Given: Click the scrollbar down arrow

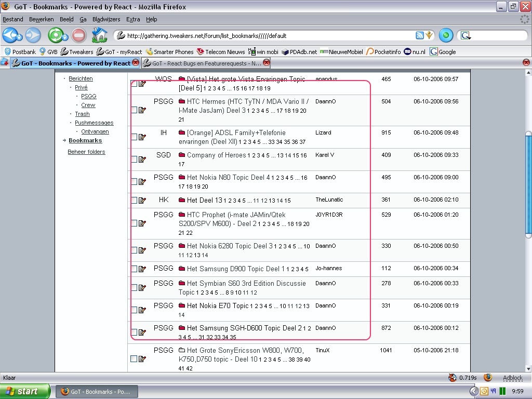Looking at the screenshot, I should [528, 368].
